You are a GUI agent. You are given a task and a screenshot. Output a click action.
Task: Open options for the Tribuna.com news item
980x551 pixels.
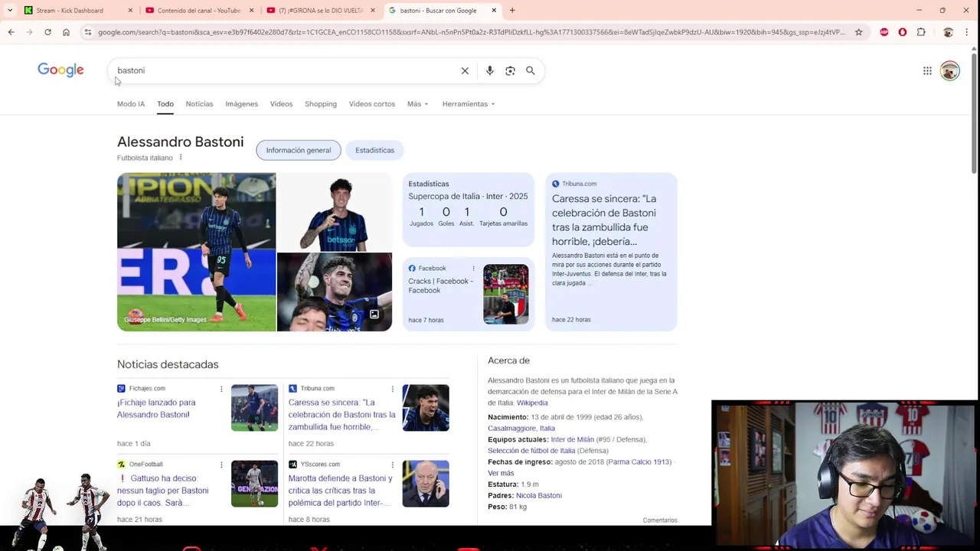click(393, 389)
